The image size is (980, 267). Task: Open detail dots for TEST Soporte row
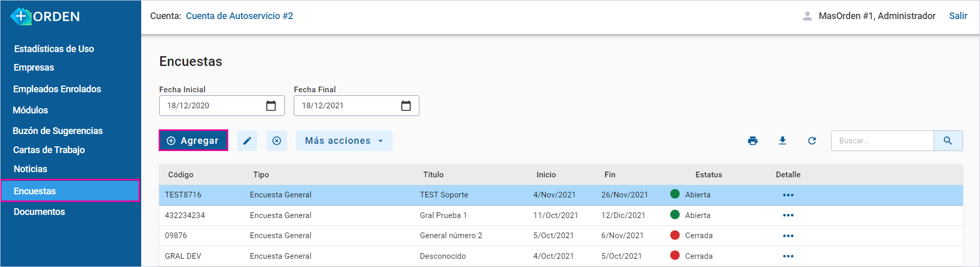click(788, 195)
